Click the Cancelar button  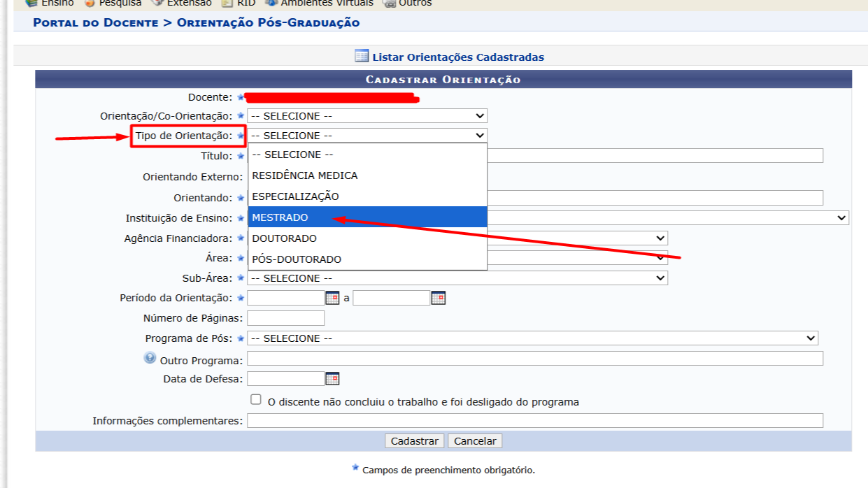coord(475,441)
